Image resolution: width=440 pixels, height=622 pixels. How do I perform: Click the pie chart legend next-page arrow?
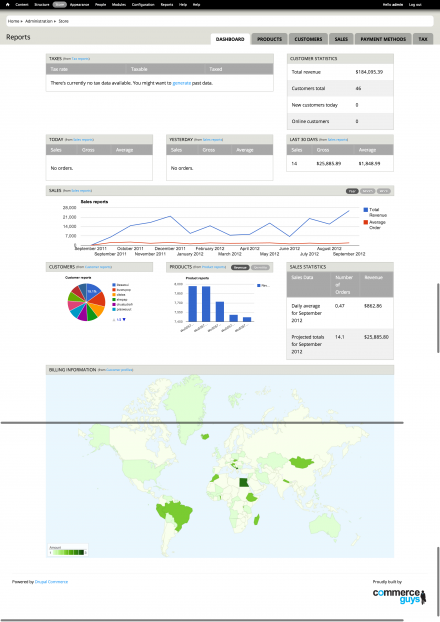point(124,319)
